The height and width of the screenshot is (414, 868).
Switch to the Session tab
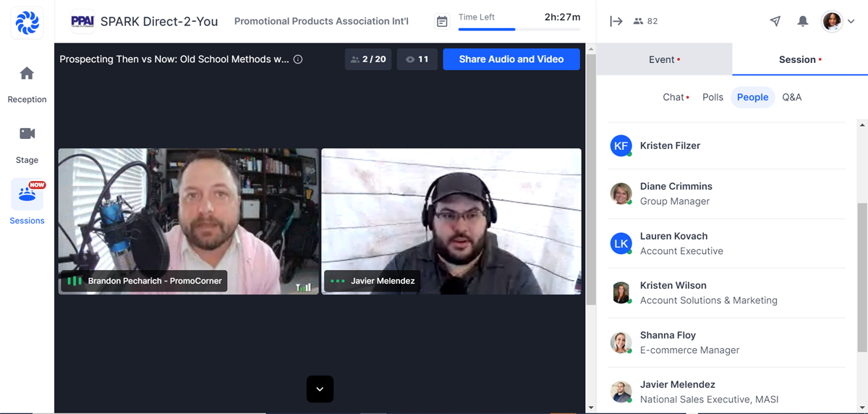click(x=799, y=59)
